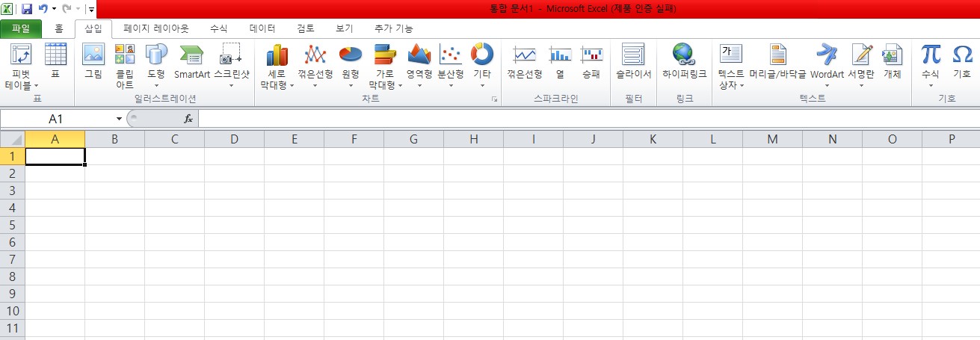Click the Insert Function fx button
Viewport: 980px width, 340px height.
[188, 119]
